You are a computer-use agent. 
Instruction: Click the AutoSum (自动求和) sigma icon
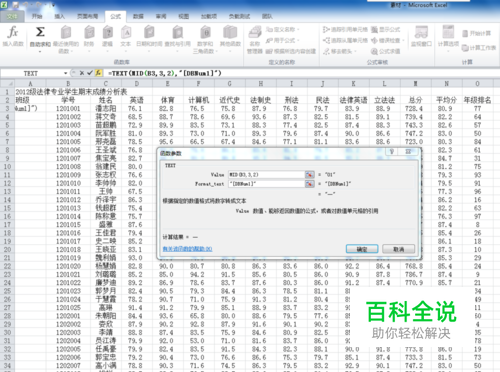click(x=40, y=33)
